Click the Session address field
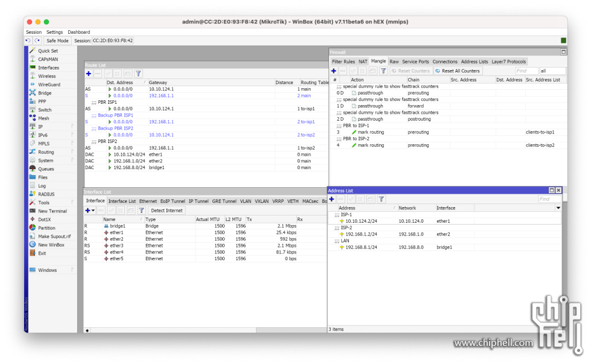 tap(113, 40)
